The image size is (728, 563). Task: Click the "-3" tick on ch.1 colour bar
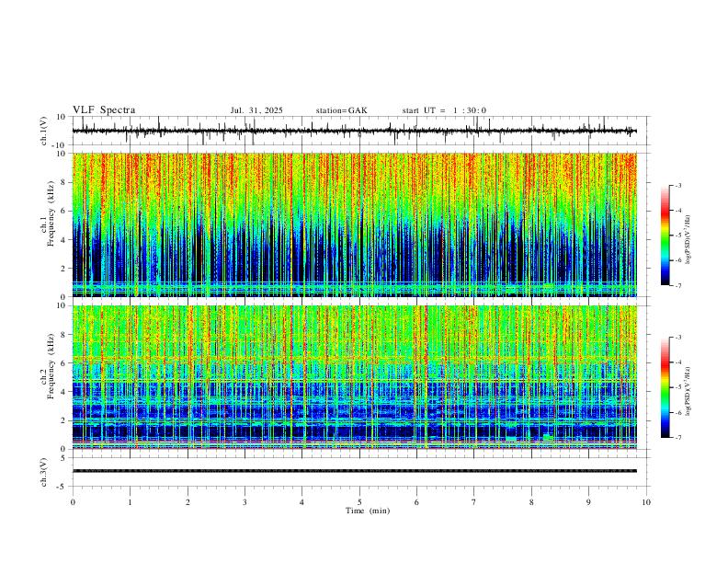(x=677, y=185)
